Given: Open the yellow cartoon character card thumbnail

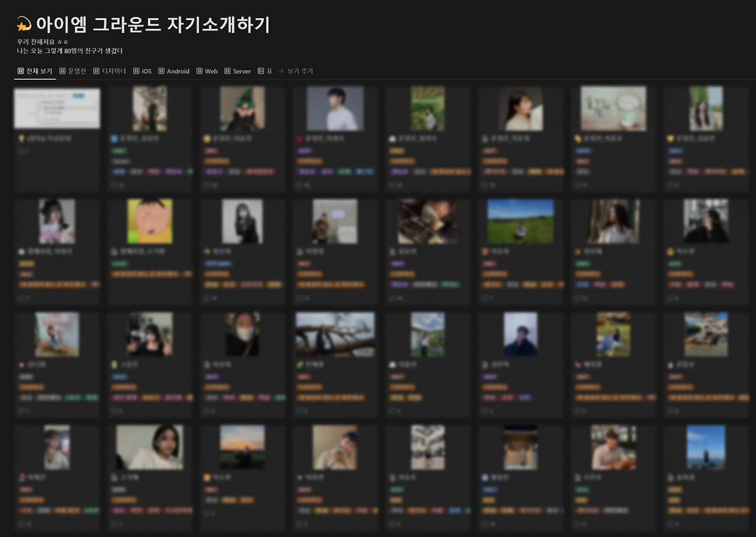Looking at the screenshot, I should click(150, 221).
